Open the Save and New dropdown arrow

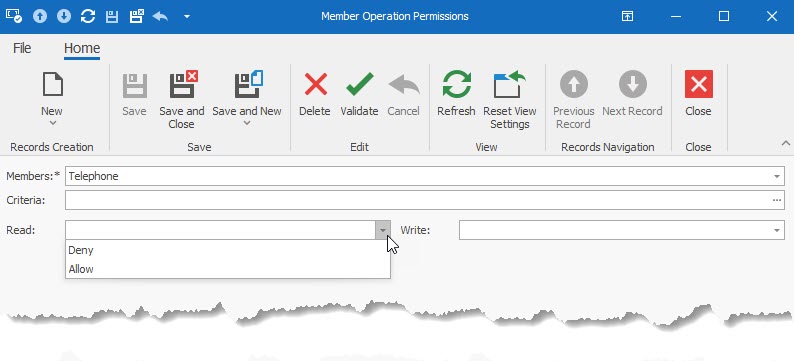(247, 123)
